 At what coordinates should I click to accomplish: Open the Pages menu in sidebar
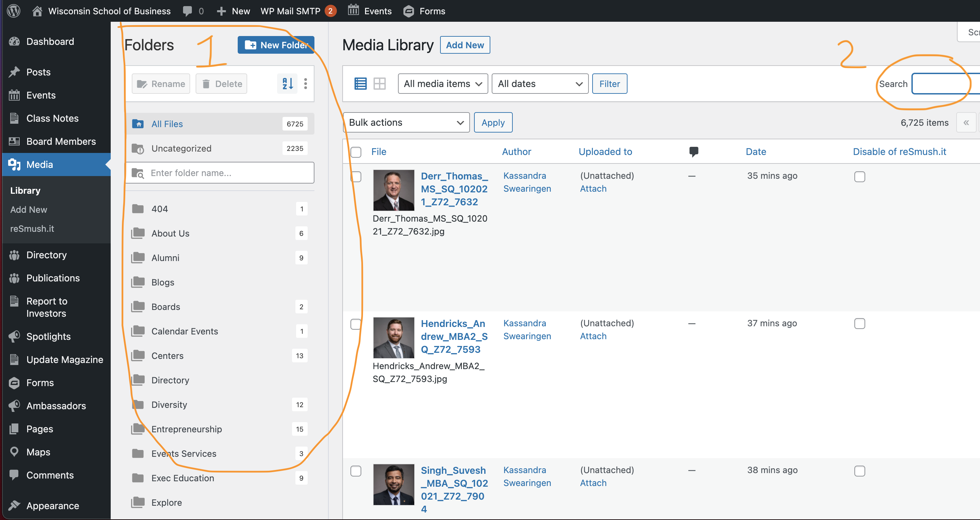[40, 429]
